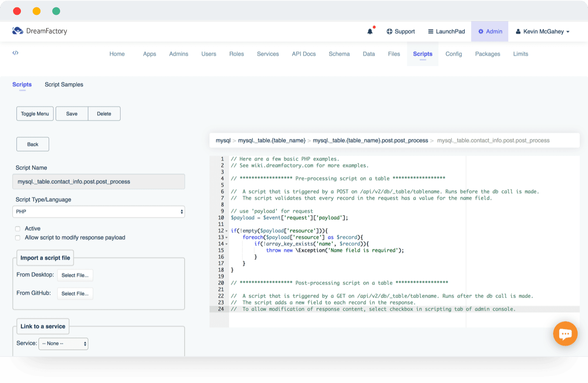The image size is (588, 383).
Task: Click the mysql breadcrumb link
Action: pos(223,141)
